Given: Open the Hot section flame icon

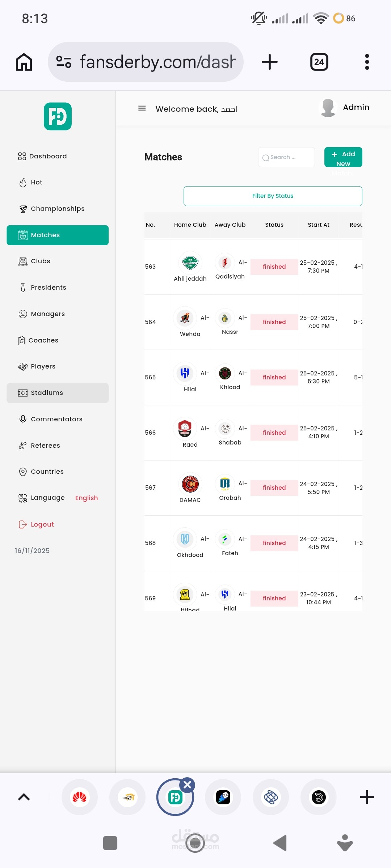Looking at the screenshot, I should click(x=23, y=183).
